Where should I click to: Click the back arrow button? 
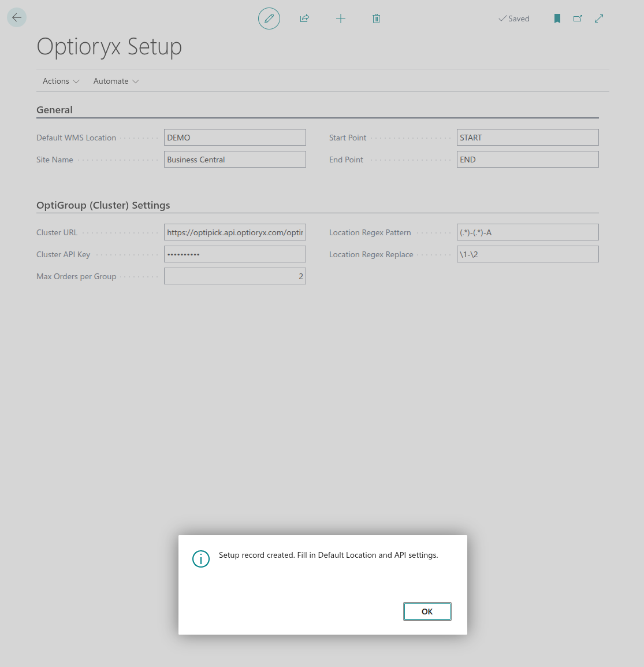click(17, 18)
